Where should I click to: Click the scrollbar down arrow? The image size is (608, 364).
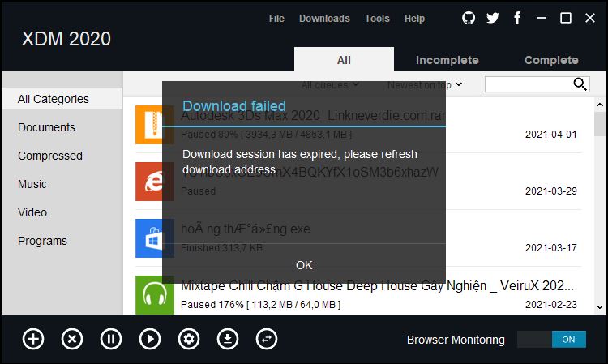coord(600,307)
